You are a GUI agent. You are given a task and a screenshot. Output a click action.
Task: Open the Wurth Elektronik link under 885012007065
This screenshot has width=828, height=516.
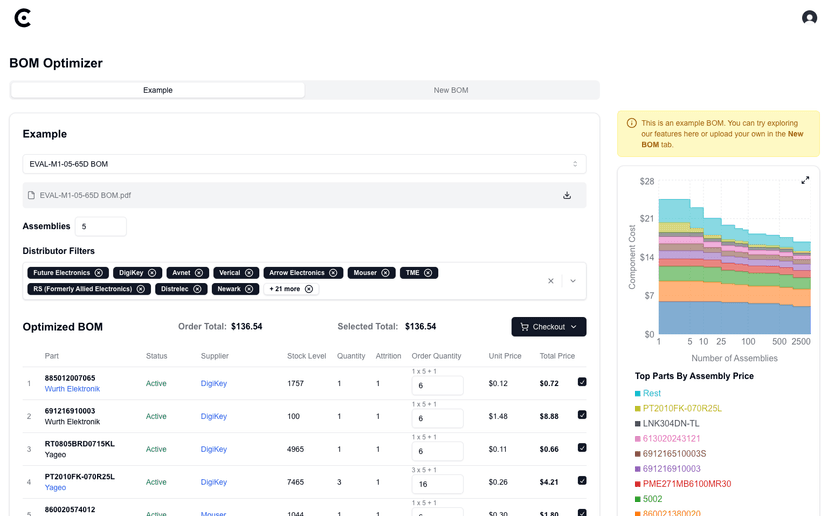coord(72,389)
